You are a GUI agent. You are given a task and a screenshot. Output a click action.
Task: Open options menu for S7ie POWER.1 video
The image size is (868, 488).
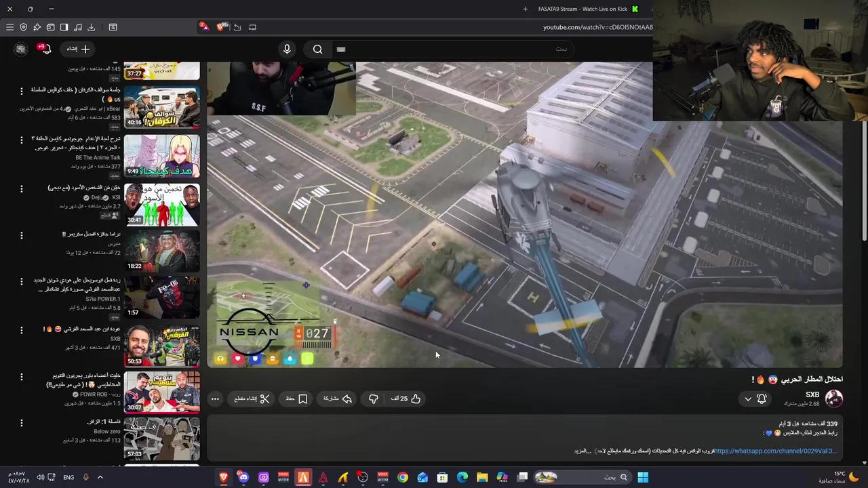[x=21, y=281]
